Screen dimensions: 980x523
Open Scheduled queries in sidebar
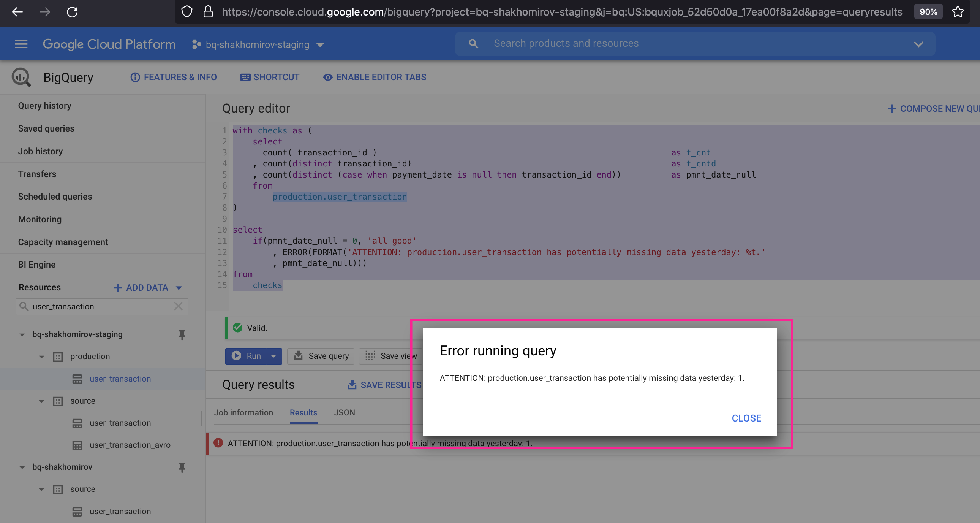pyautogui.click(x=55, y=197)
